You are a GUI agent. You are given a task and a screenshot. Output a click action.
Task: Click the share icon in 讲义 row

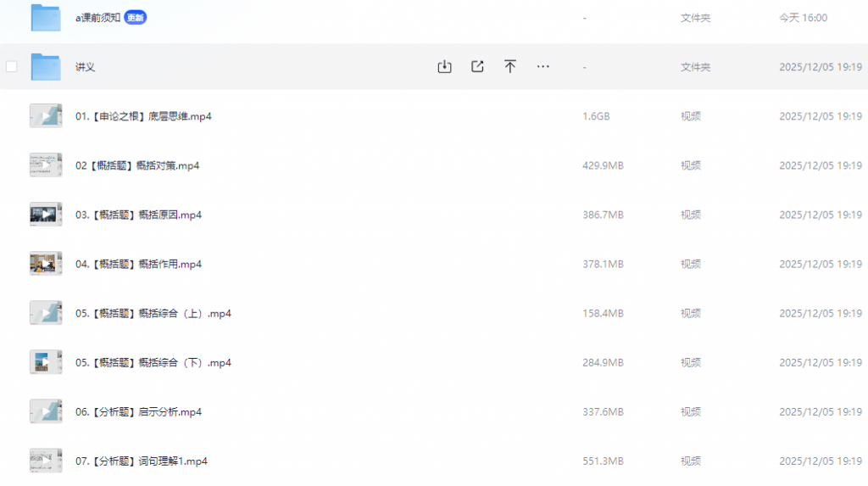coord(477,67)
